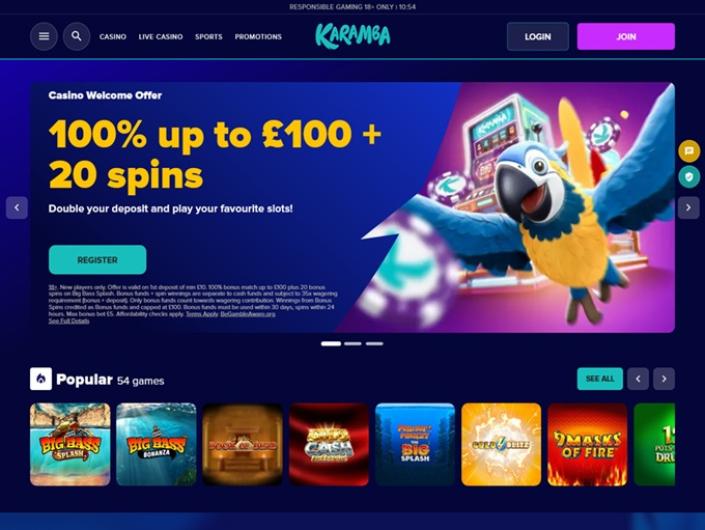
Task: Click the Karamba logo
Action: pyautogui.click(x=353, y=36)
